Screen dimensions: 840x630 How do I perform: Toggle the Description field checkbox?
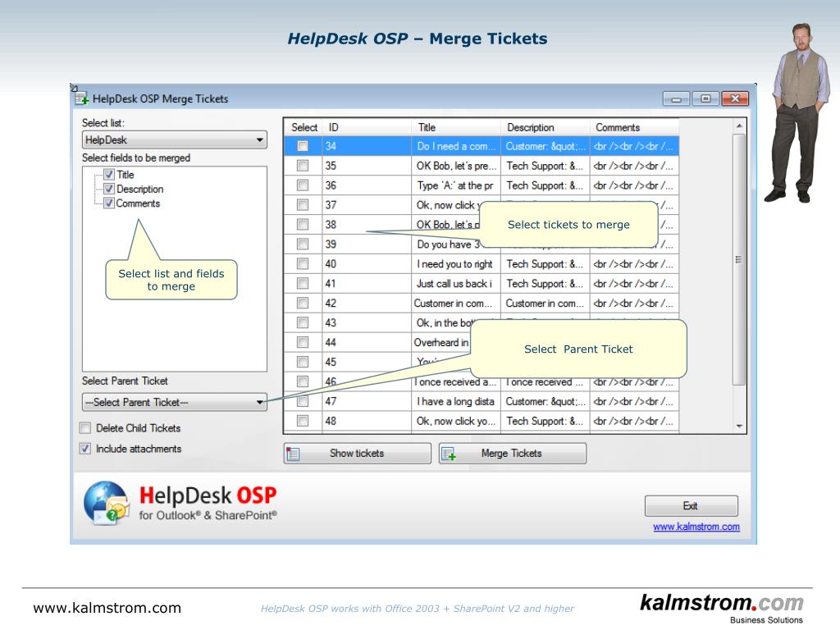pos(109,189)
